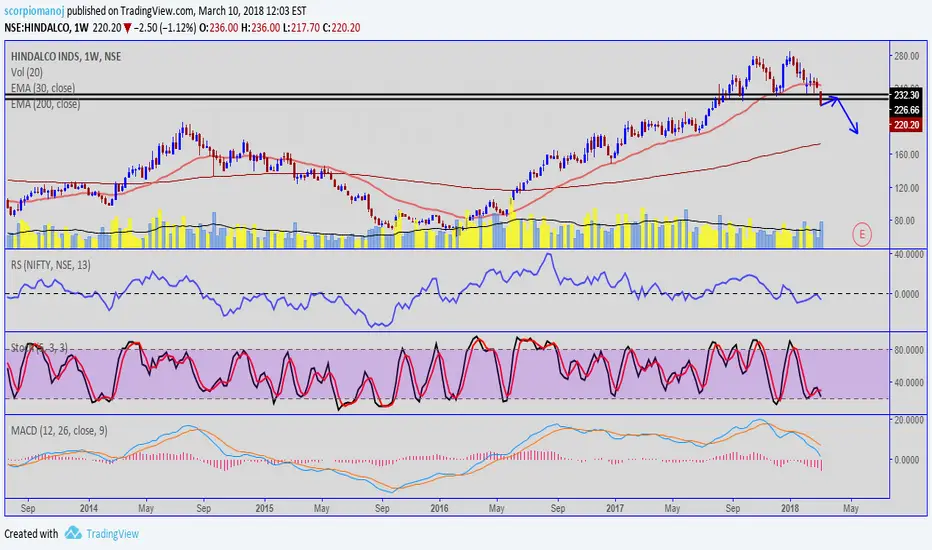Select the EMA (200, close) indicator label

(45, 104)
